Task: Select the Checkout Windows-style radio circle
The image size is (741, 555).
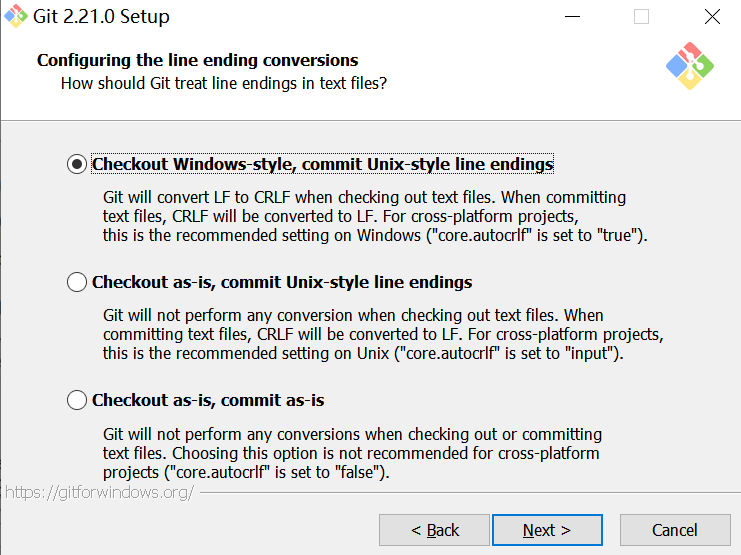Action: coord(77,164)
